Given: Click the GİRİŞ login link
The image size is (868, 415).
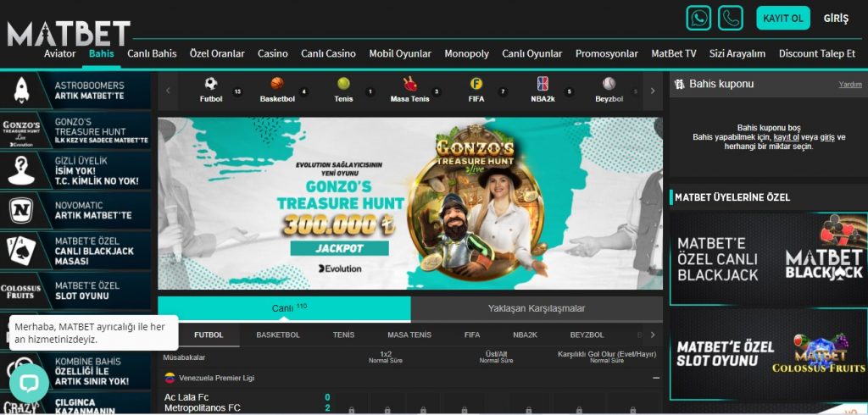Looking at the screenshot, I should click(x=836, y=19).
